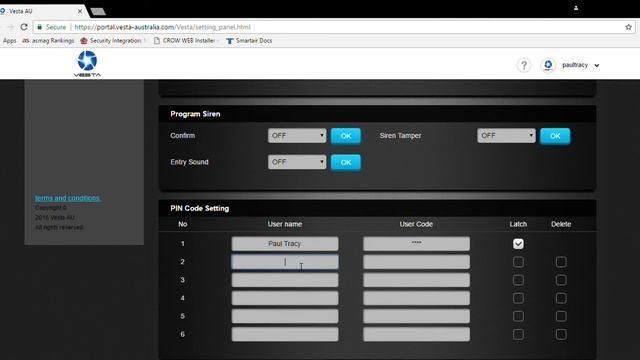Open the Confirm siren dropdown
The image size is (640, 360).
click(297, 136)
